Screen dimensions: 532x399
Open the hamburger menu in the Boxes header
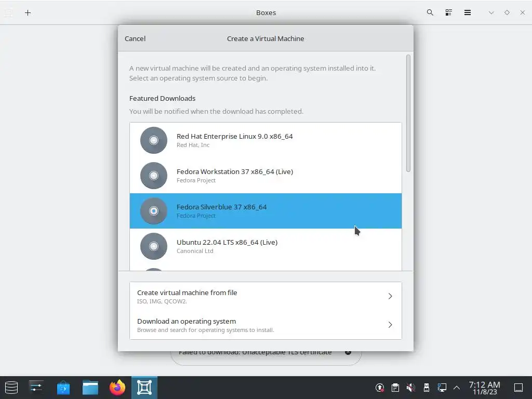click(x=468, y=12)
